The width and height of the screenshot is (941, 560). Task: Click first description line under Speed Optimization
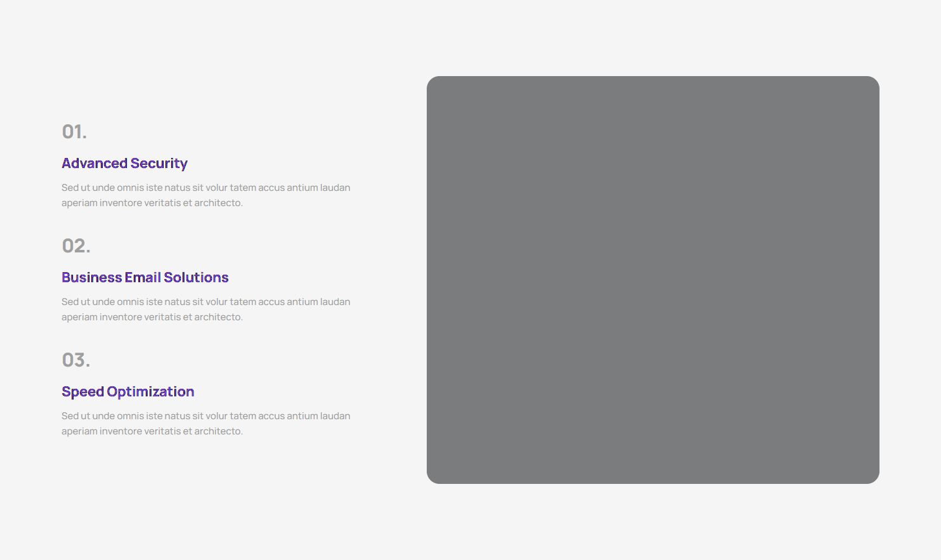(205, 416)
